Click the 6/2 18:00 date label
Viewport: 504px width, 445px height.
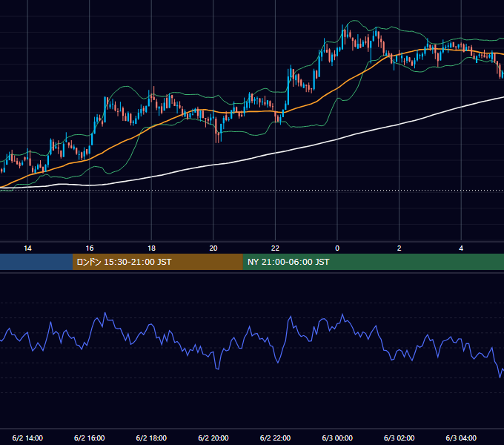(151, 438)
